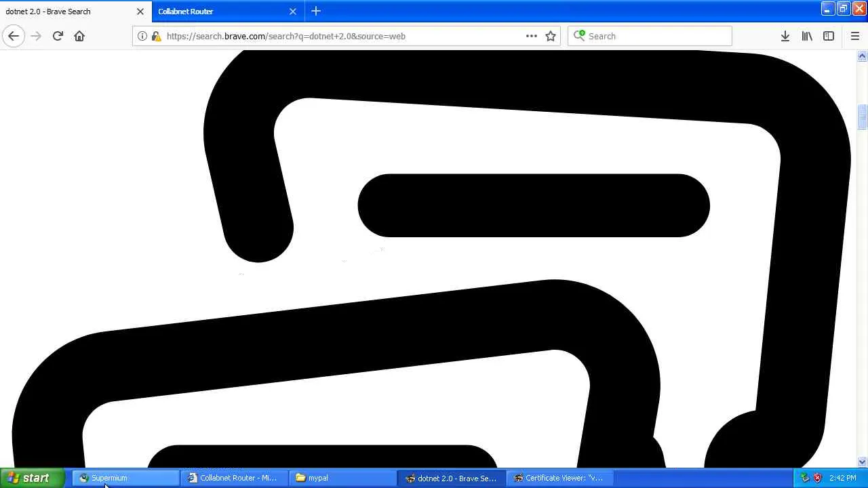Click the search engine magnifier icon
This screenshot has height=488, width=868.
click(579, 36)
